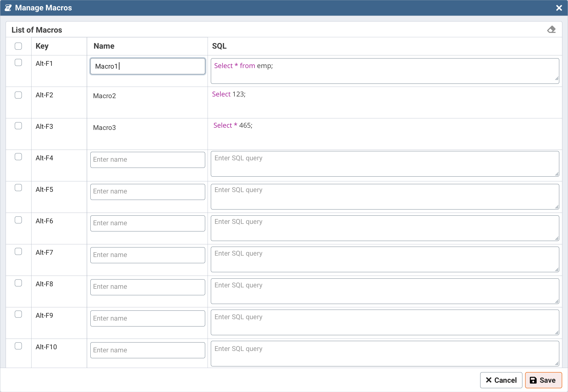Click the Alt-F7 name input
Viewport: 568px width, 392px height.
tap(147, 255)
